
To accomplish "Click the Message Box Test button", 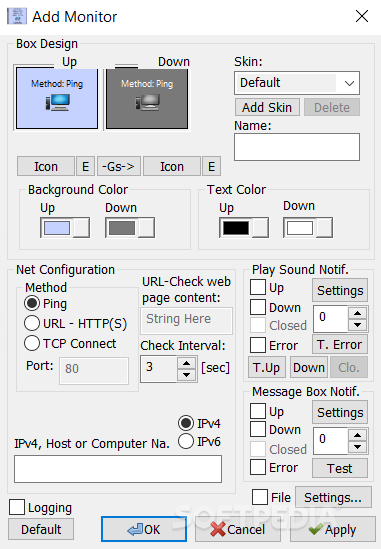I will coord(340,468).
